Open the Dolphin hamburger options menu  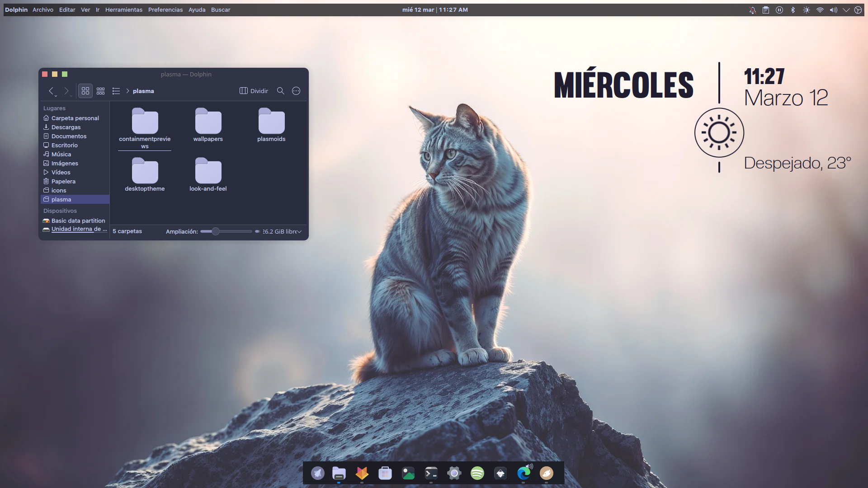click(296, 91)
